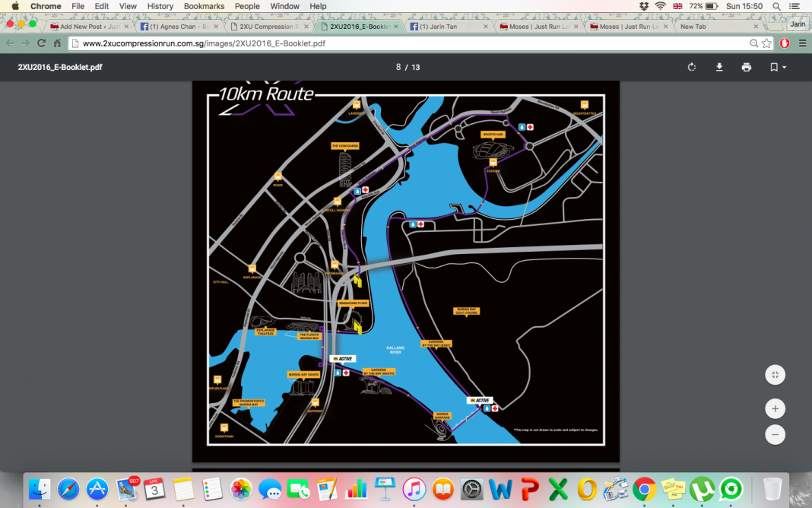The width and height of the screenshot is (812, 508).
Task: Open the History menu
Action: click(160, 6)
